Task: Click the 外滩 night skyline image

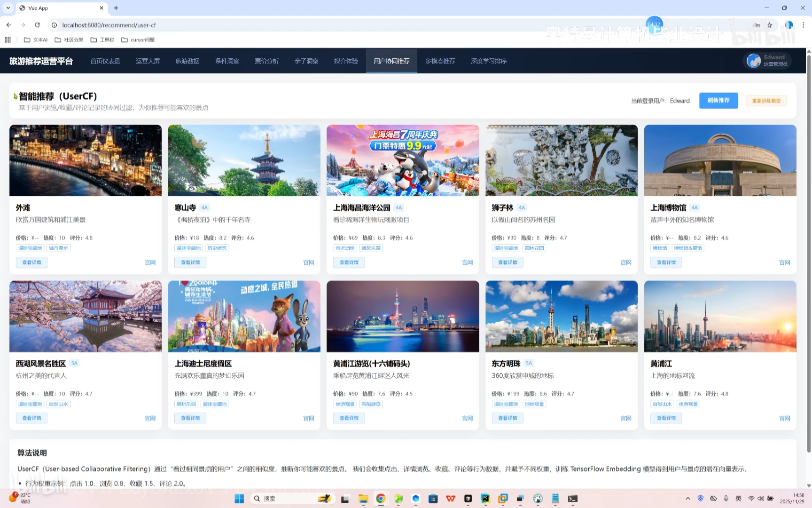Action: pos(86,160)
